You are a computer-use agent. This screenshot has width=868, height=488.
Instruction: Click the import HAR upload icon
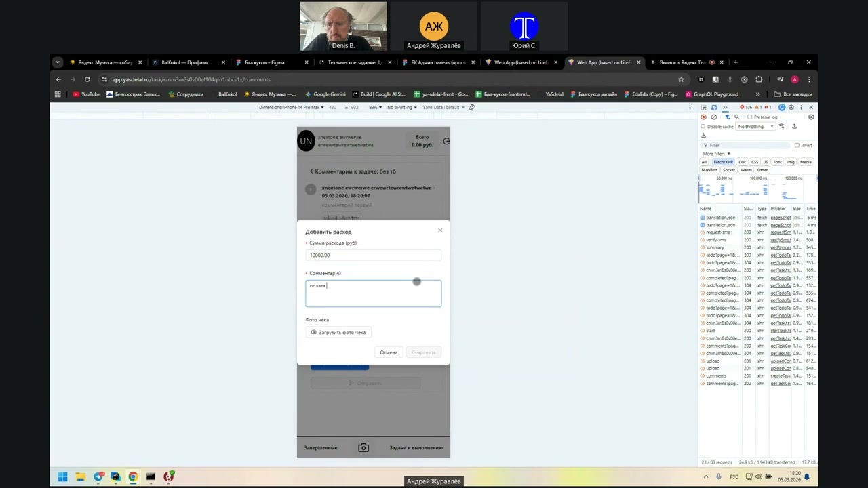(794, 127)
